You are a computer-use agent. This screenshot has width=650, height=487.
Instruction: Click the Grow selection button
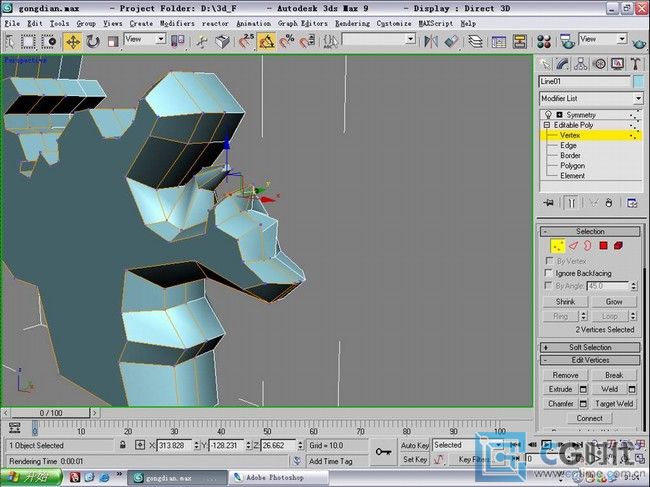coord(614,302)
